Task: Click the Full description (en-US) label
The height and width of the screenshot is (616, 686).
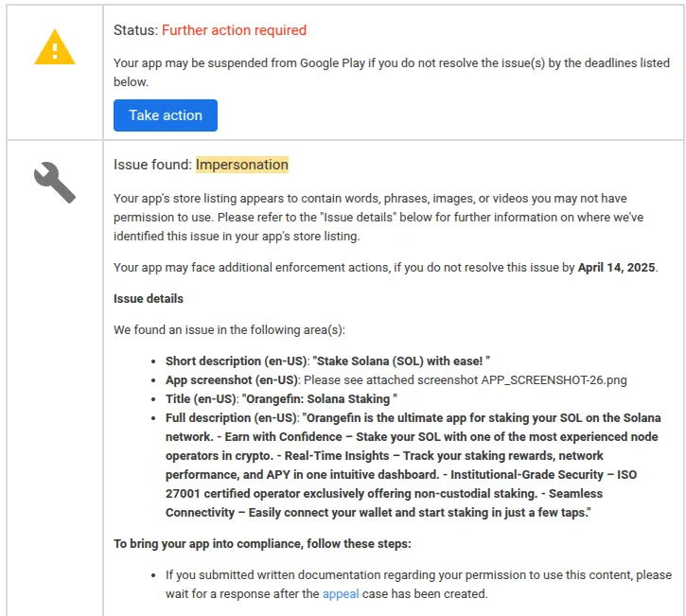Action: (x=232, y=418)
